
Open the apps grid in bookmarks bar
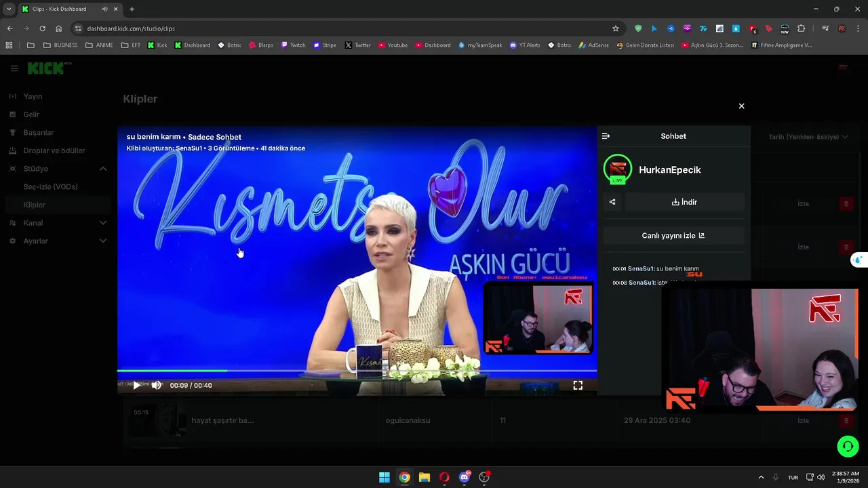coord(9,45)
